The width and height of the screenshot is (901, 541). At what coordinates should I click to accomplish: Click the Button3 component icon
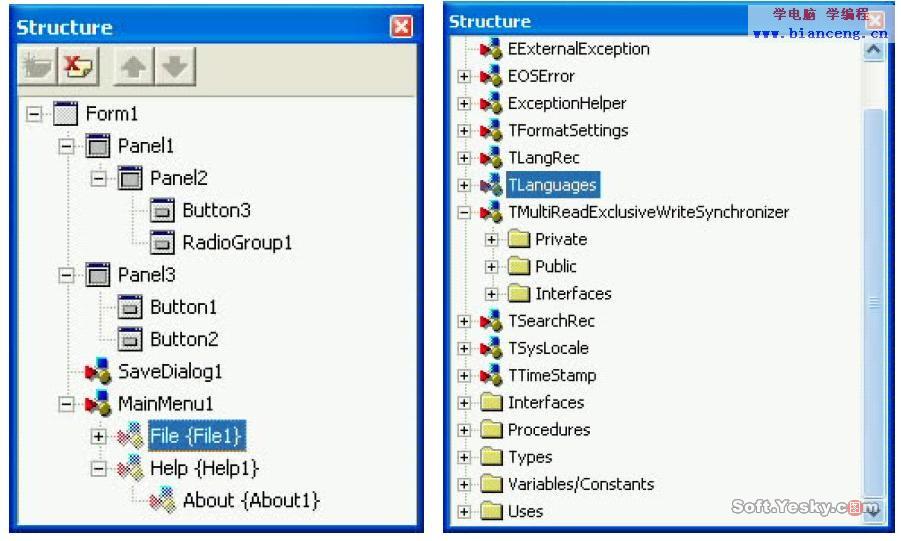pos(162,210)
